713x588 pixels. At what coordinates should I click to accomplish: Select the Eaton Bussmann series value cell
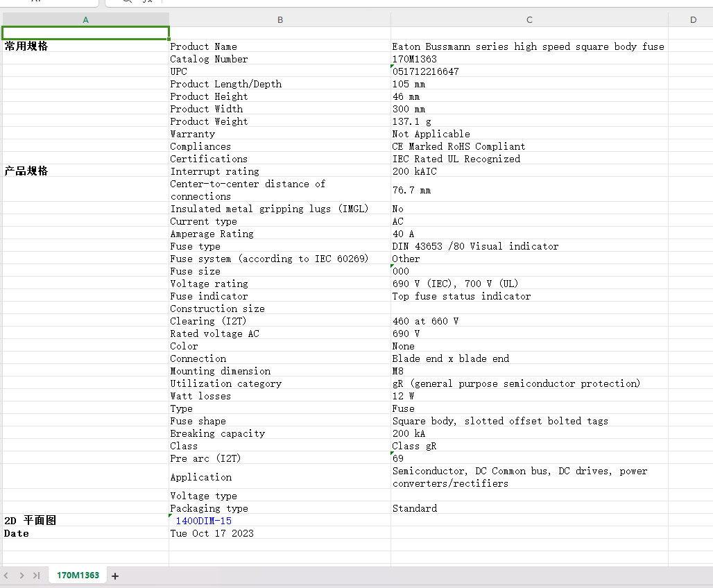(529, 46)
